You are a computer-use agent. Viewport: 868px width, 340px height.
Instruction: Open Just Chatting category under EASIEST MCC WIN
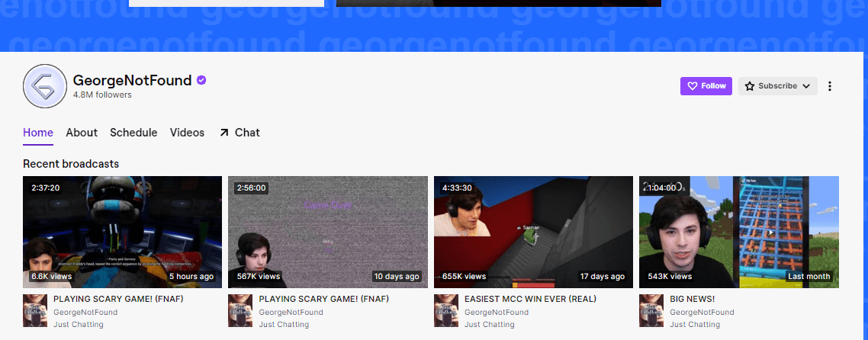(490, 325)
